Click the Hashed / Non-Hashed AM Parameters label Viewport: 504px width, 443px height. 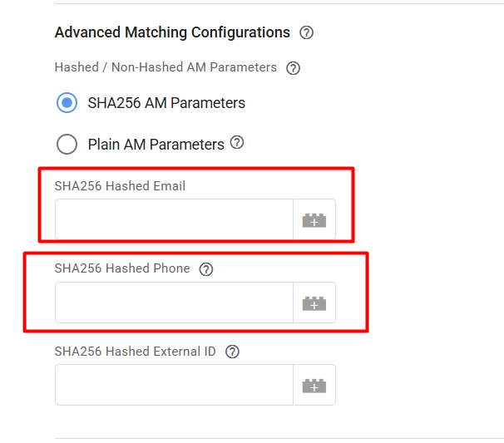[x=166, y=67]
